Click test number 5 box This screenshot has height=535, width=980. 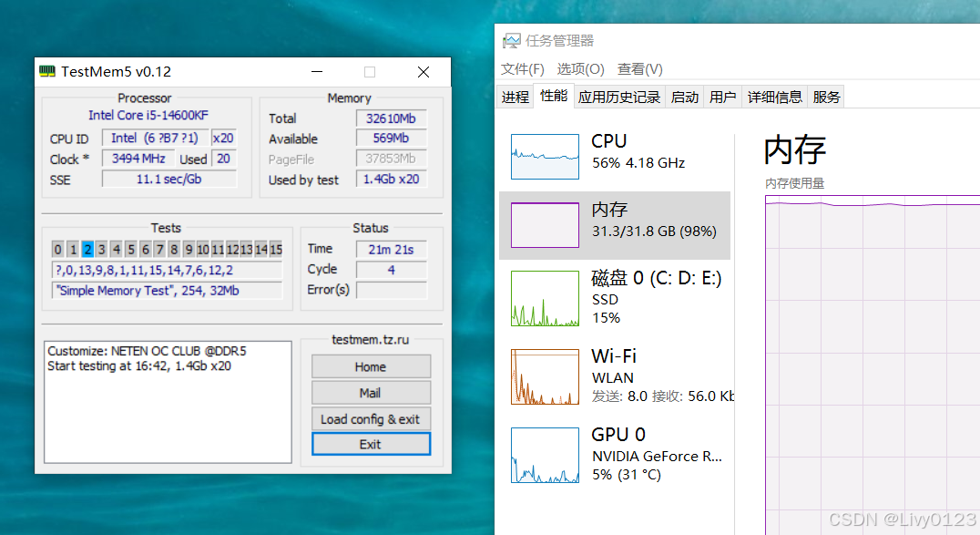pyautogui.click(x=130, y=250)
